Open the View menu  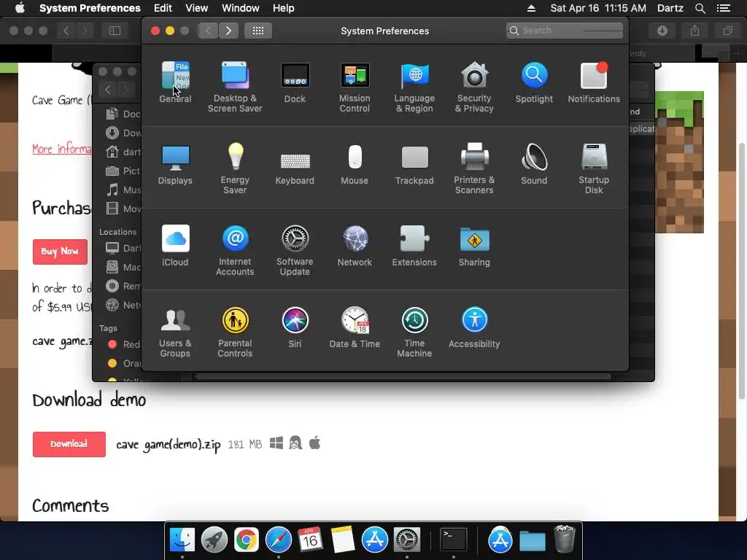coord(197,8)
